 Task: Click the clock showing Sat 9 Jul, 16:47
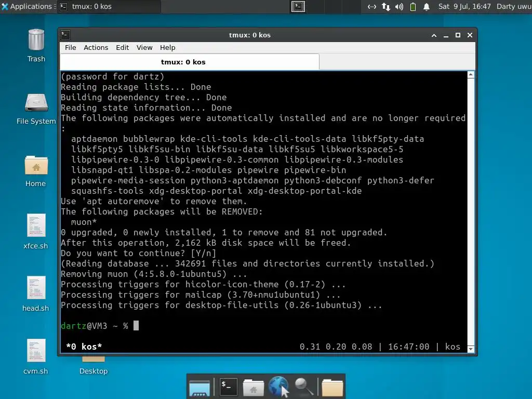tap(464, 6)
